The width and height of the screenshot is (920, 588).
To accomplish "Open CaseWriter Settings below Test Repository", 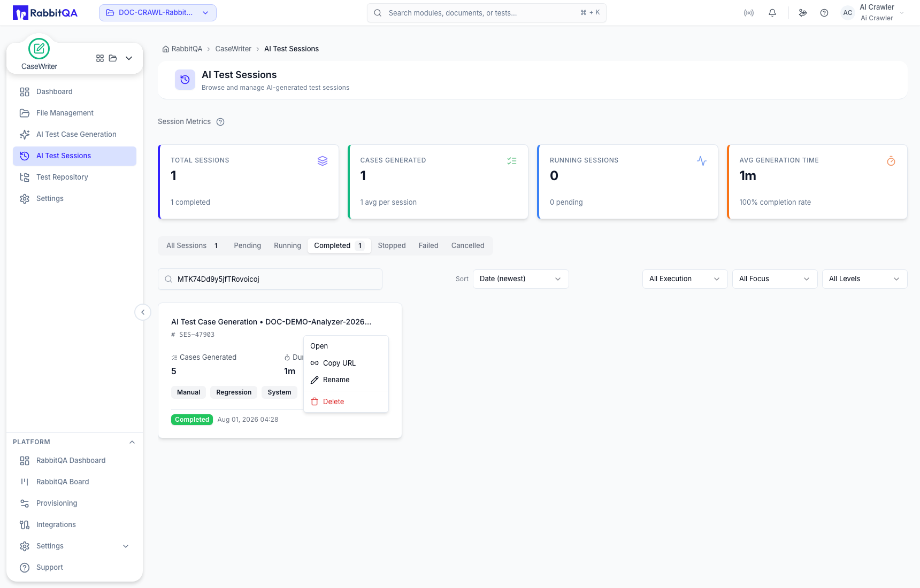I will click(75, 199).
